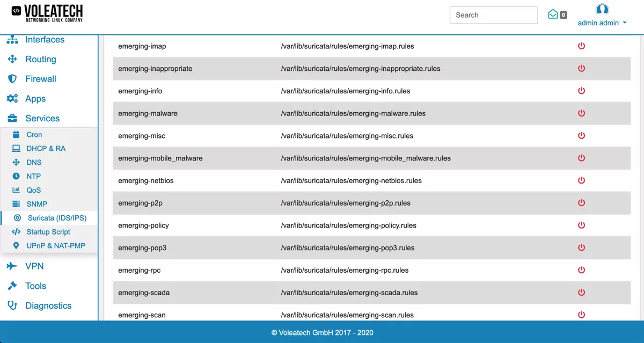The image size is (644, 343).
Task: Toggle the emerging-malware rule set power button
Action: tap(581, 113)
